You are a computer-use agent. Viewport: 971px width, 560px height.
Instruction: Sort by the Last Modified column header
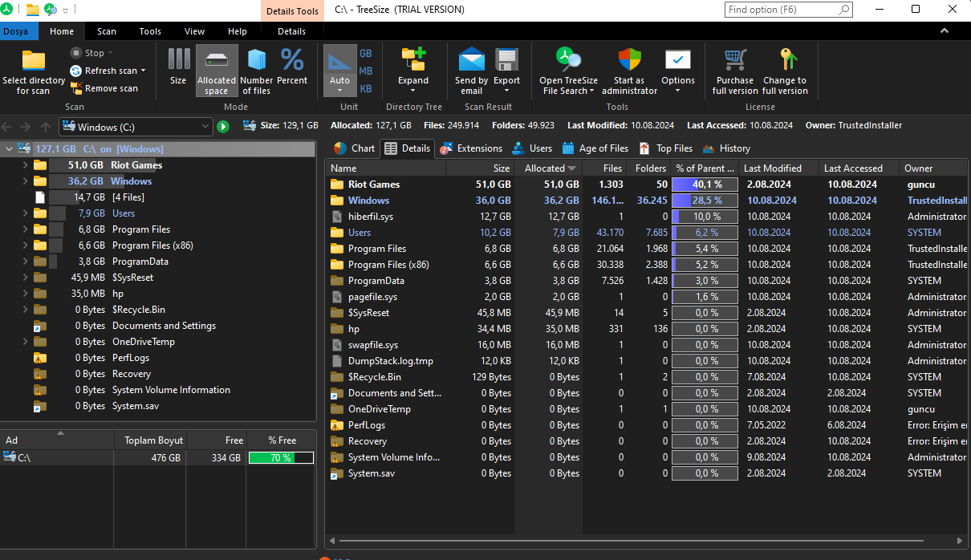[778, 168]
